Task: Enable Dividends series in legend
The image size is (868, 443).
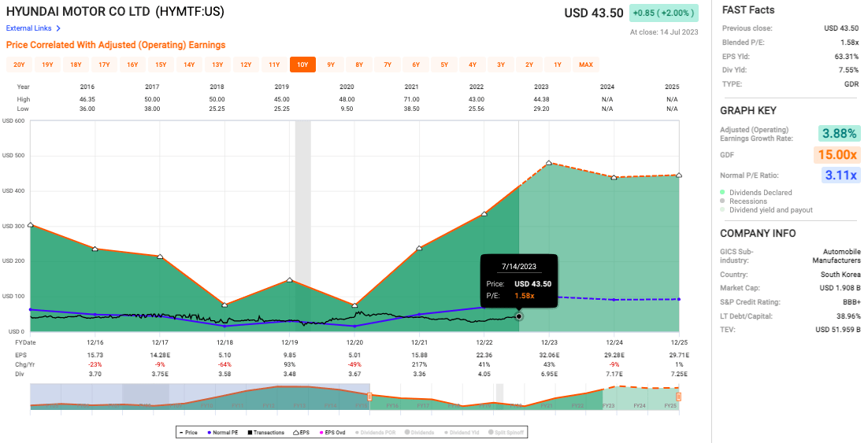Action: pyautogui.click(x=420, y=433)
